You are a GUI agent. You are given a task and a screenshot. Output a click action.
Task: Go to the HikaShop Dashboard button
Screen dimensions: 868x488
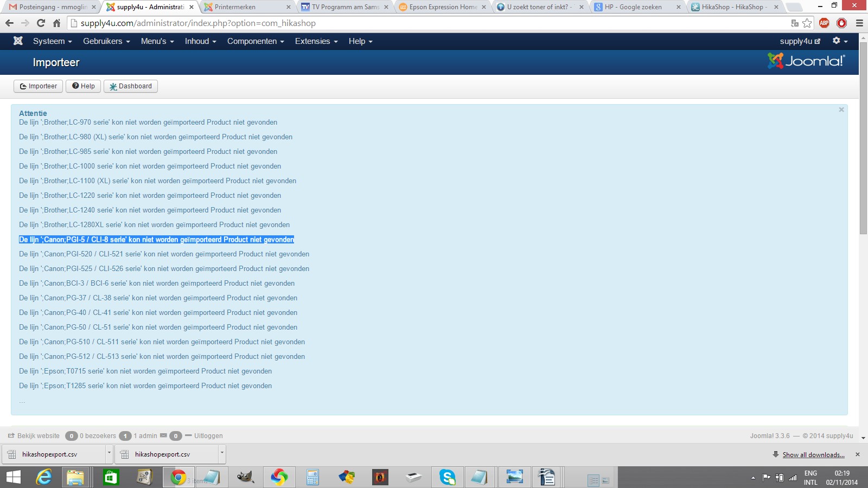130,86
